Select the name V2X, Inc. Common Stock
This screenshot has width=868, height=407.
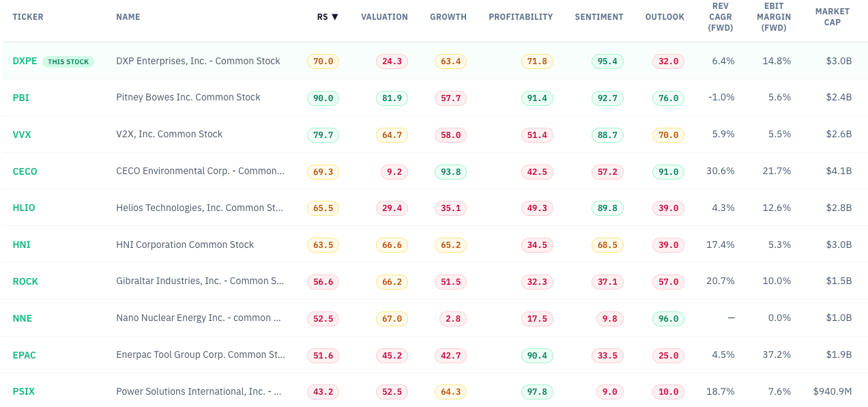click(x=169, y=135)
